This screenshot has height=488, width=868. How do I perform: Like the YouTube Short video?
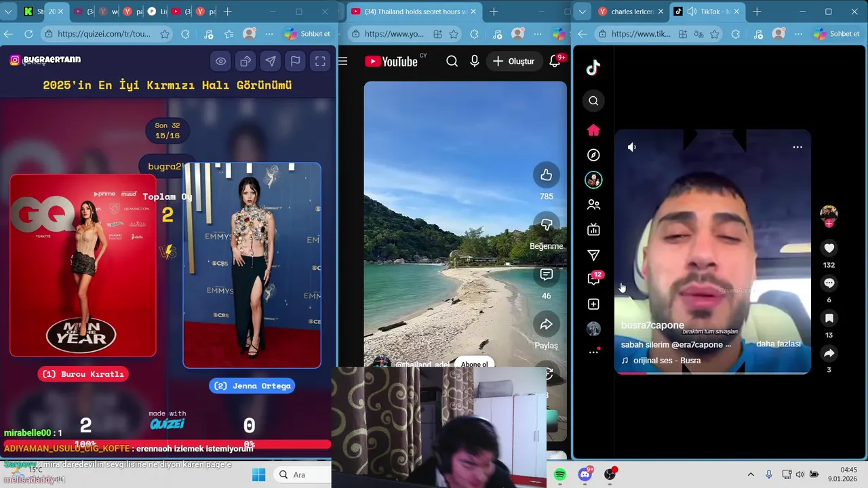pyautogui.click(x=546, y=176)
